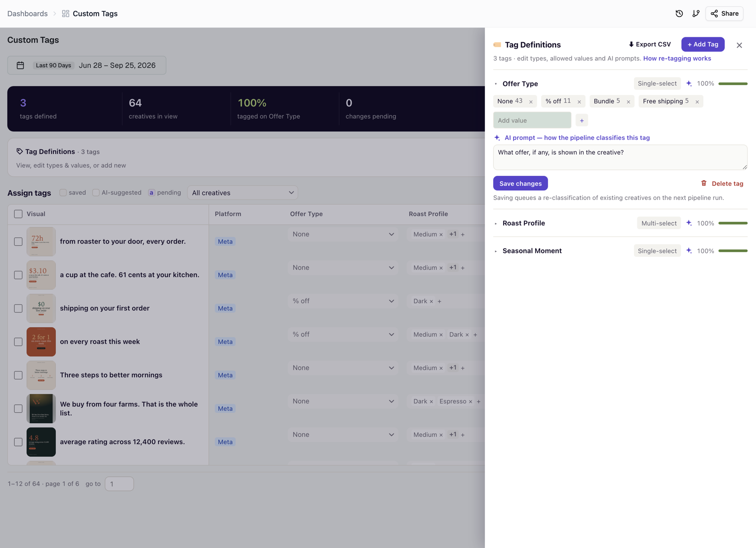This screenshot has height=548, width=756.
Task: Click the Save changes button
Action: click(520, 183)
